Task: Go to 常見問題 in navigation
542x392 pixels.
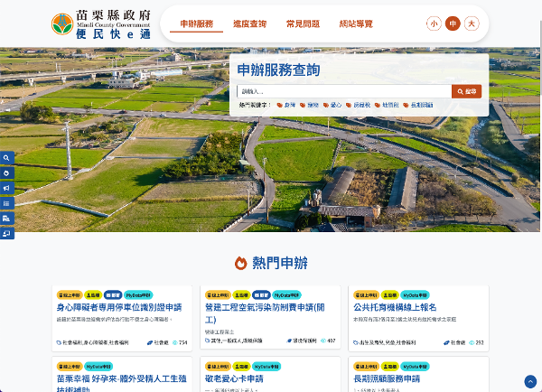Action: pos(302,23)
